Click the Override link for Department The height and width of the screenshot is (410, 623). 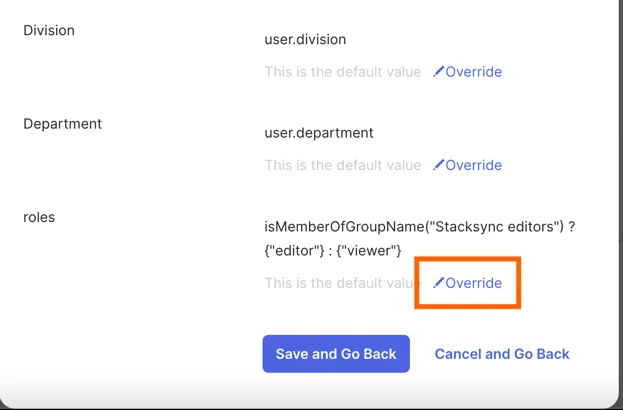click(x=467, y=165)
